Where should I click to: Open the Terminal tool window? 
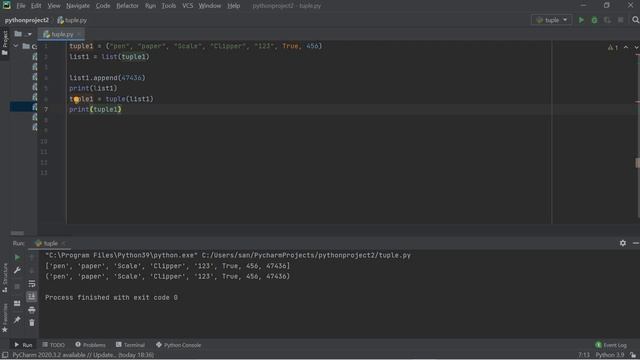coord(130,345)
